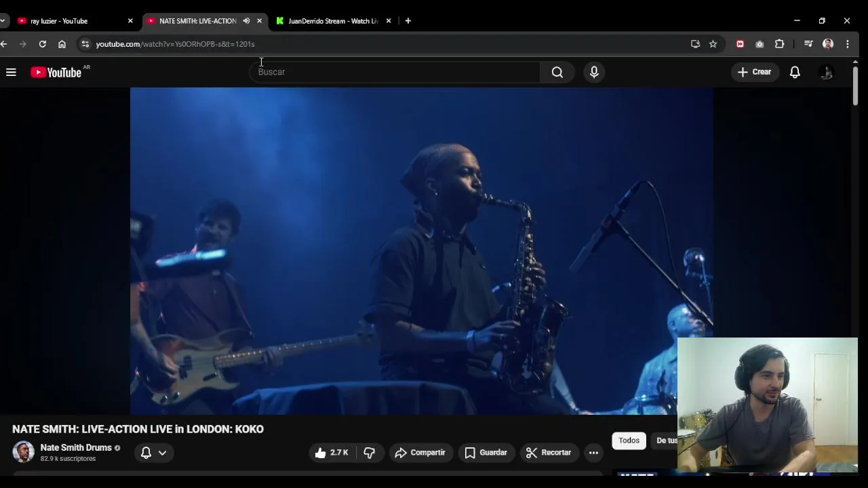
Task: Open the Nate Smith Drums channel link
Action: click(x=76, y=447)
